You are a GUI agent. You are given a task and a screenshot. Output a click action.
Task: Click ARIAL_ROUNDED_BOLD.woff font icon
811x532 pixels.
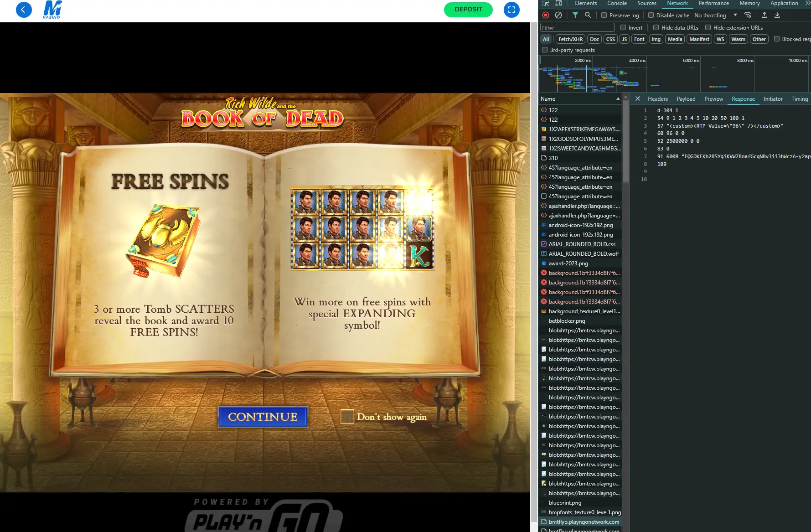tap(544, 253)
